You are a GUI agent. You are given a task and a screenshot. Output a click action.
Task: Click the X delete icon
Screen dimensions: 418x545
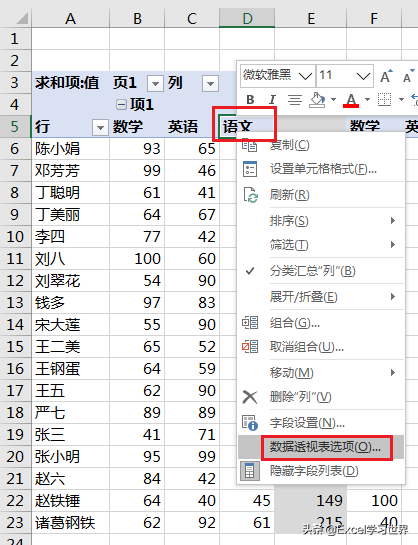click(250, 397)
